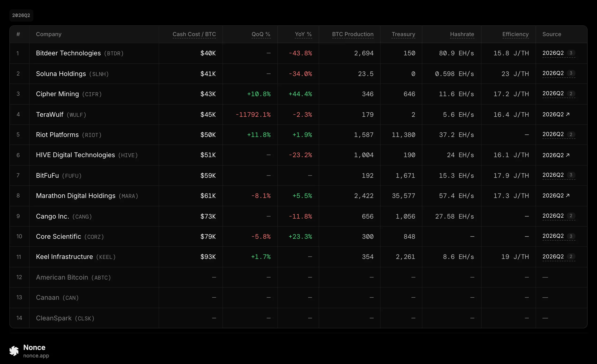This screenshot has height=364, width=597.
Task: Open HIVE Digital 2026Q2 external source link
Action: coord(556,155)
